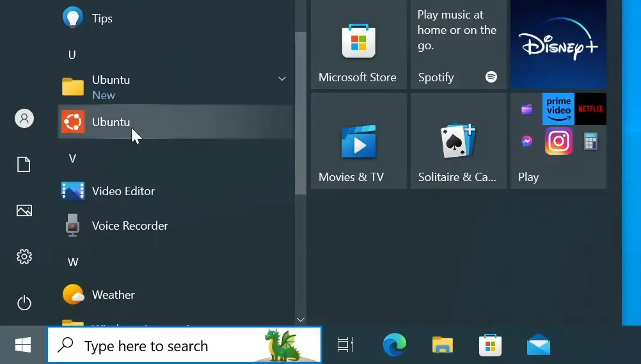Jump to letter U section header
Screen dimensions: 641x364
(72, 54)
